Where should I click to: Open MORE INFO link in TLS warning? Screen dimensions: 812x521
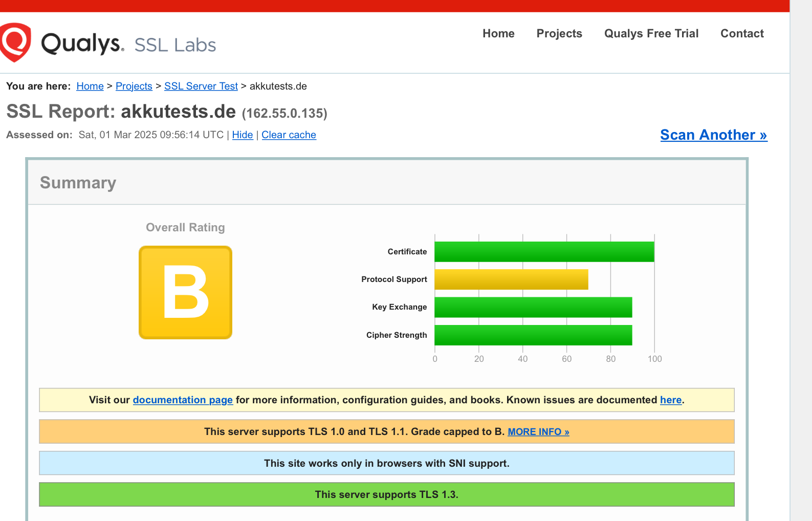tap(538, 431)
